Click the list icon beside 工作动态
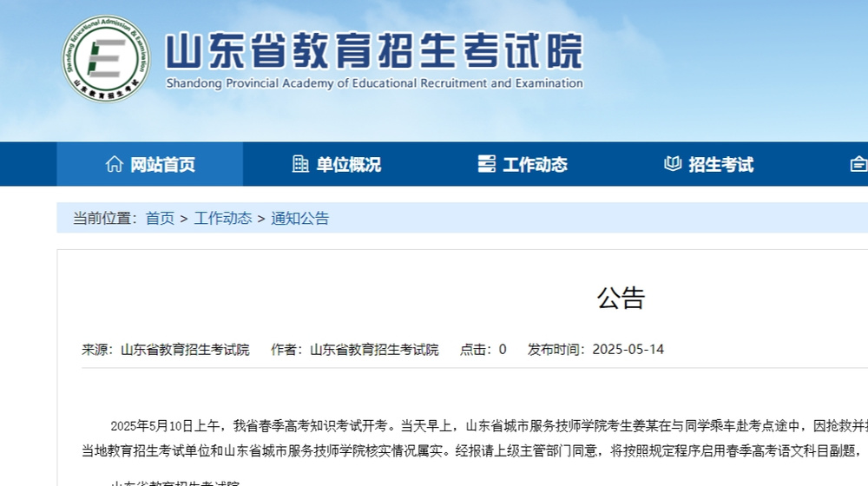This screenshot has height=486, width=868. 487,164
